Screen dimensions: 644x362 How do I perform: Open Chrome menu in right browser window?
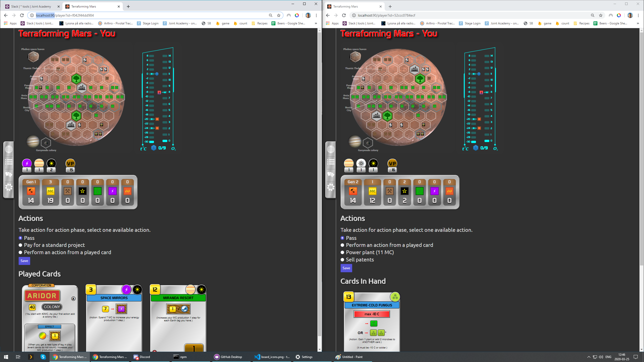(x=638, y=15)
